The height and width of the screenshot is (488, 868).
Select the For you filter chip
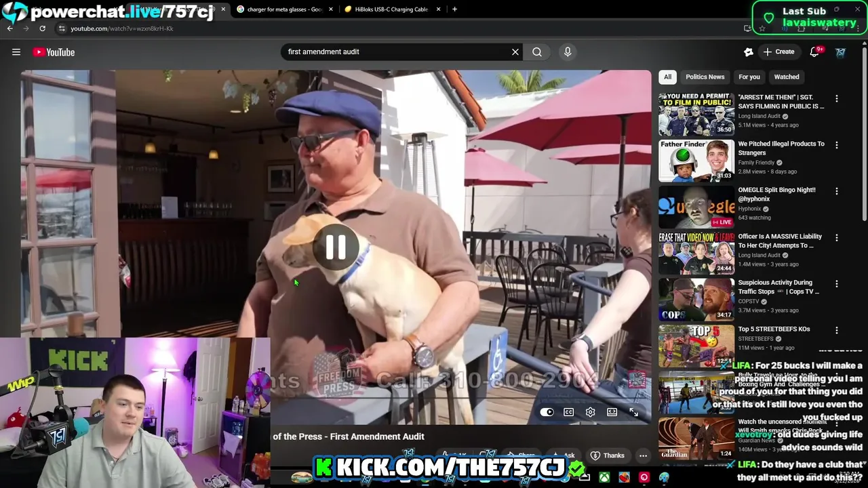pyautogui.click(x=749, y=77)
